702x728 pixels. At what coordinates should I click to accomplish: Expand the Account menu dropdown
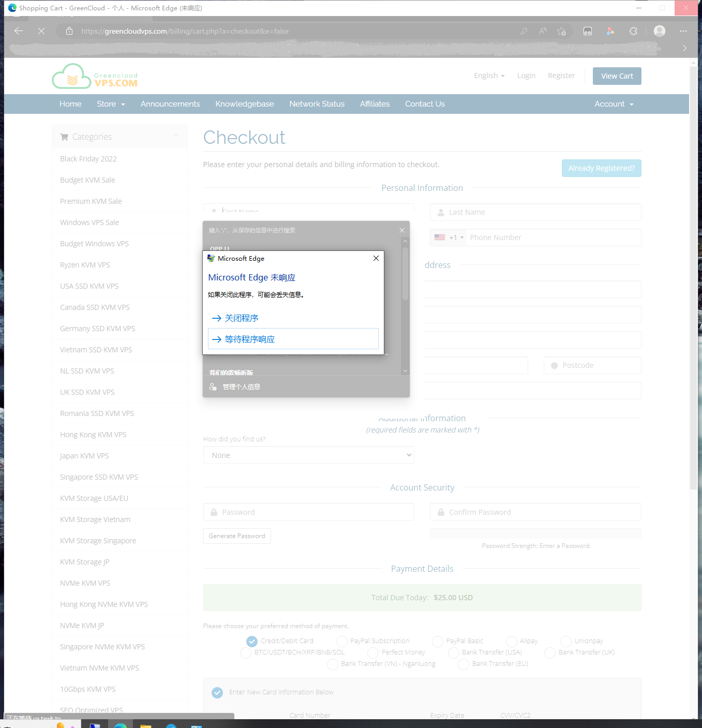(614, 104)
